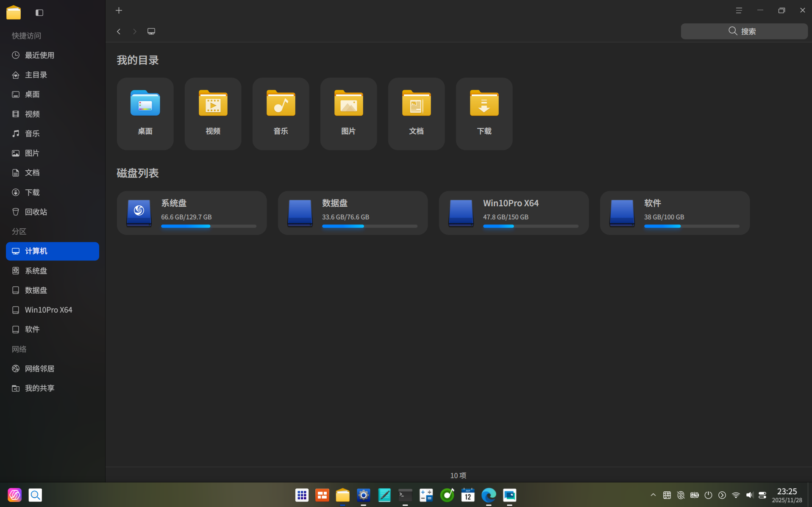Viewport: 812px width, 507px height.
Task: Open 我的共享 in sidebar
Action: point(53,388)
